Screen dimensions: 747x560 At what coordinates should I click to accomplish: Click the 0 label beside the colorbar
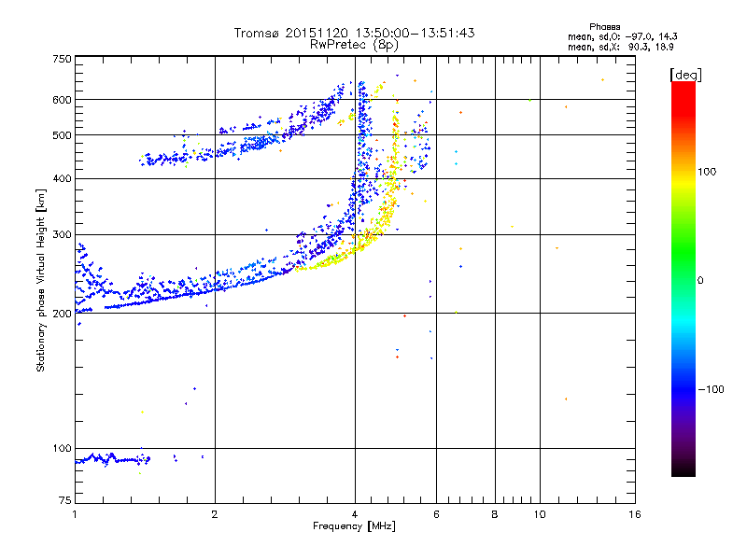coord(700,281)
